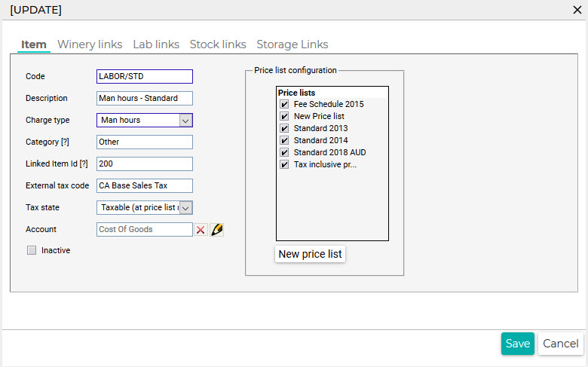Open the Lab links tab

pyautogui.click(x=156, y=44)
